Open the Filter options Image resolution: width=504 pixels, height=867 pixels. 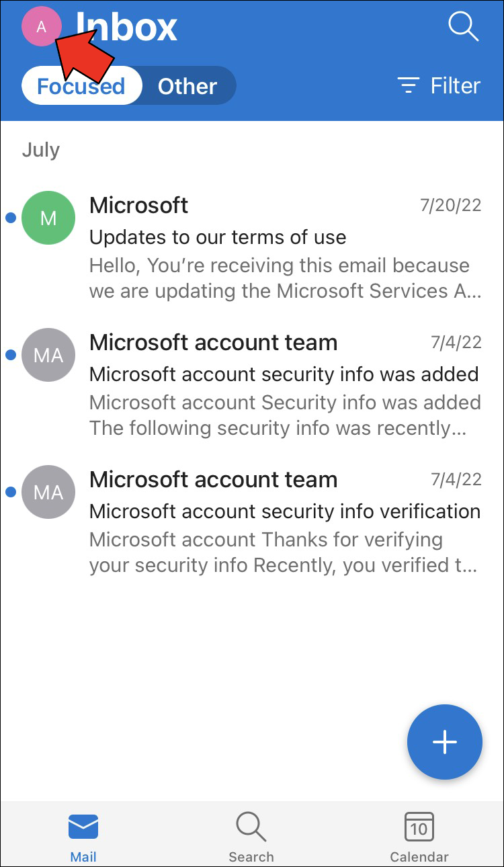click(x=439, y=86)
